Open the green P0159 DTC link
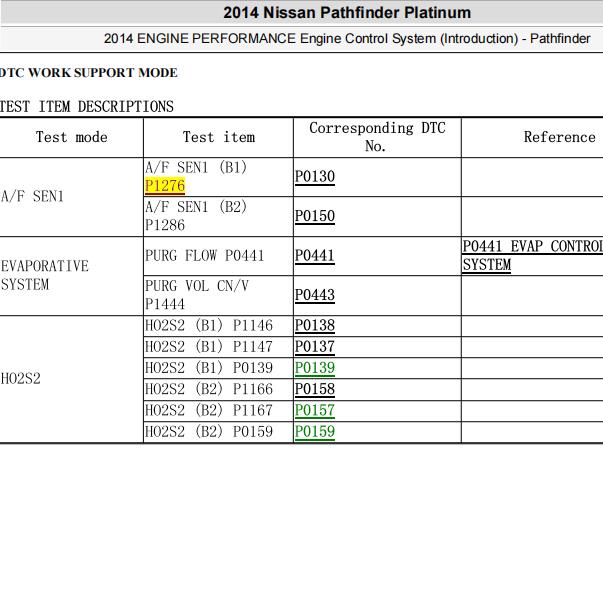This screenshot has width=603, height=603. 315,431
